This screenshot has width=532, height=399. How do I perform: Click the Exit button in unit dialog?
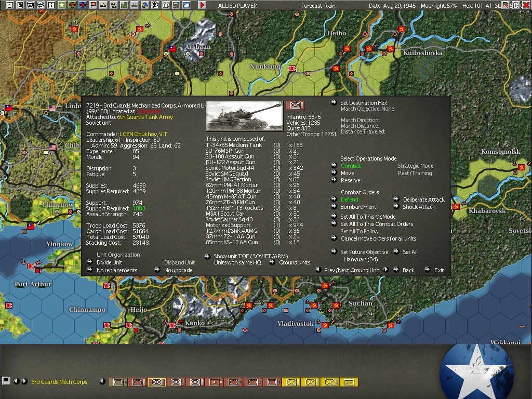pyautogui.click(x=438, y=270)
